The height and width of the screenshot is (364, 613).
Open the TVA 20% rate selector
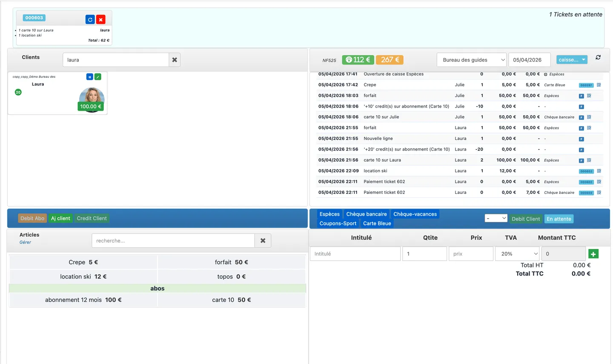tap(517, 254)
